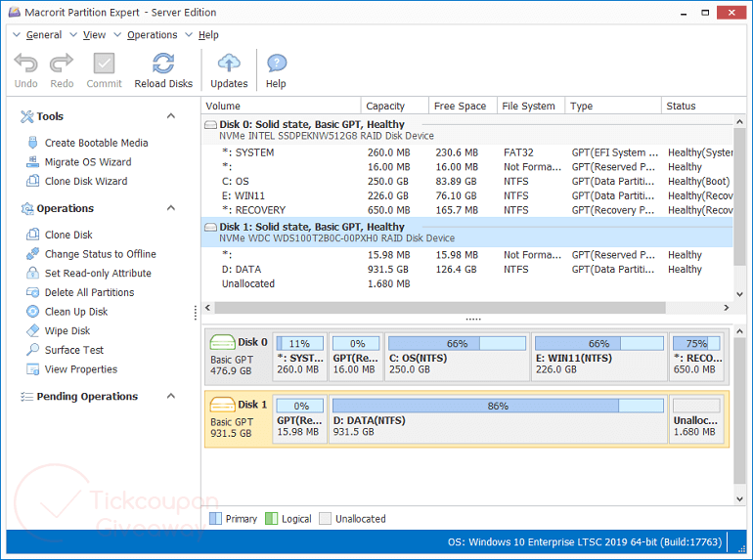Start the Migrate OS Wizard
The width and height of the screenshot is (753, 560).
87,162
